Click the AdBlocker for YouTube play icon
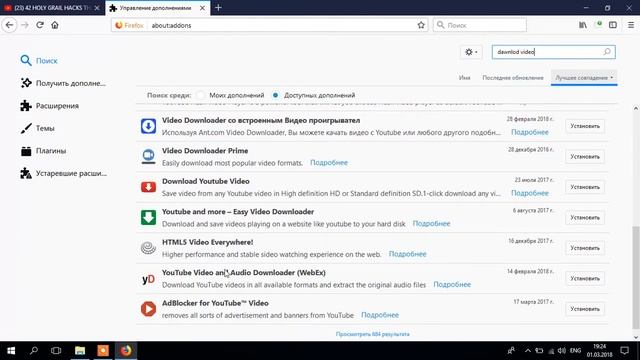Viewport: 640px width, 360px height. pos(148,309)
